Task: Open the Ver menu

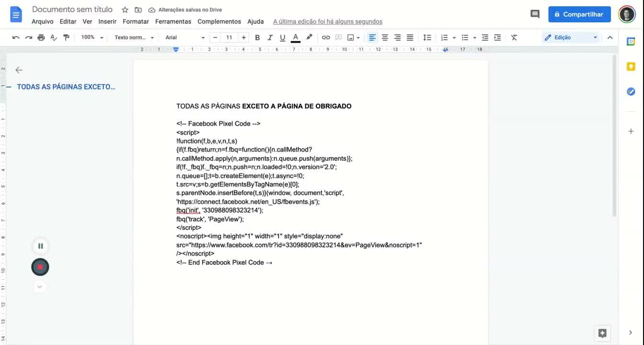Action: click(87, 22)
